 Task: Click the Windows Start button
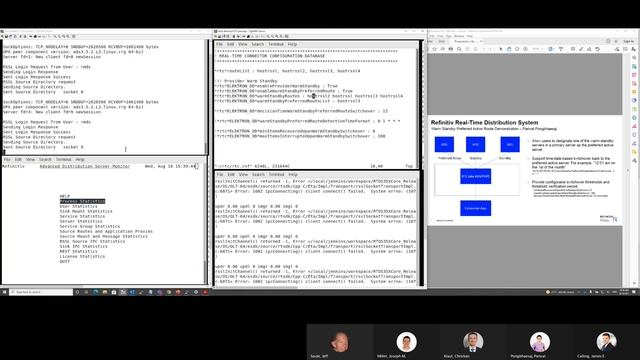point(4,292)
